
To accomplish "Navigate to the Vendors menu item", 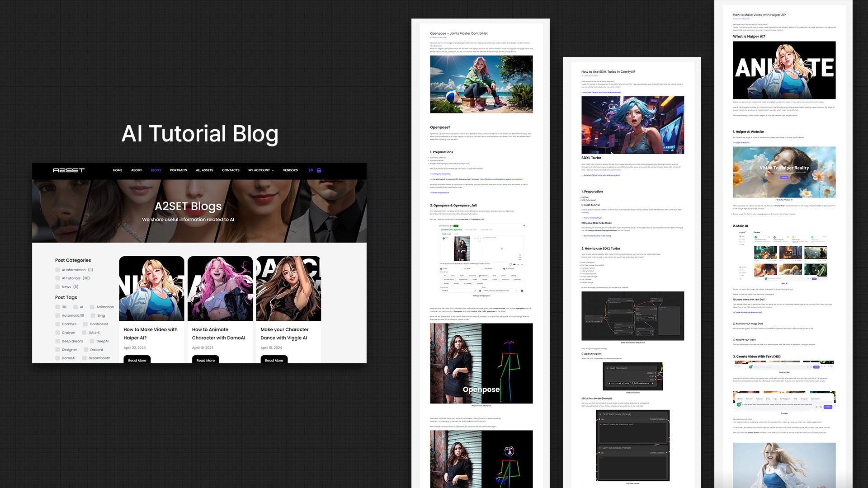I will pos(290,170).
